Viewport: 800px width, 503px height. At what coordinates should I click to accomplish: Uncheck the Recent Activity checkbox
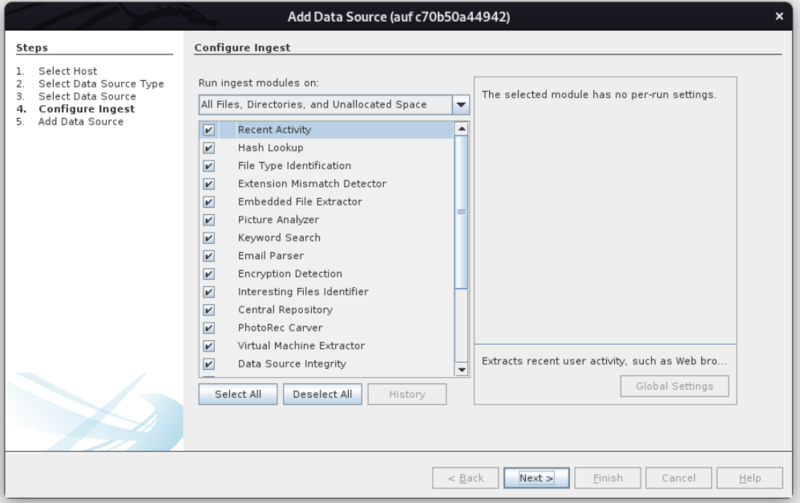click(x=209, y=130)
